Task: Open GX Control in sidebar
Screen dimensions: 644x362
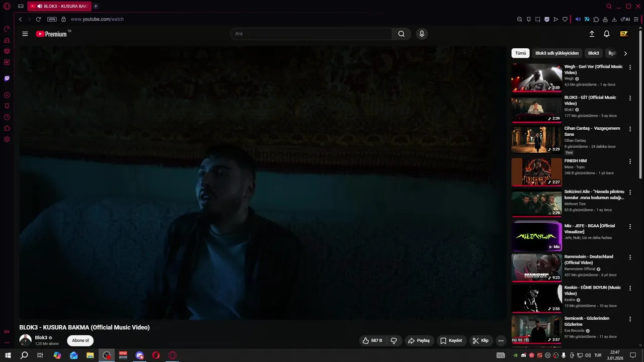Action: point(7,29)
